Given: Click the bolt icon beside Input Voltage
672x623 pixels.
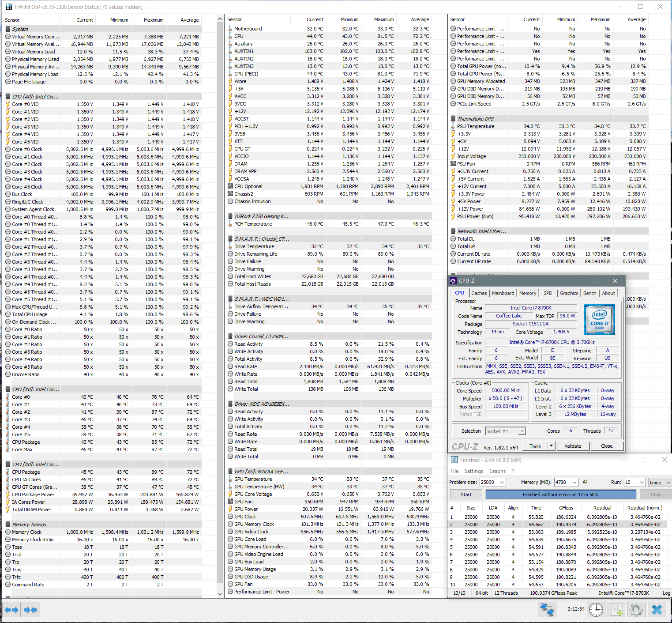Looking at the screenshot, I should tap(453, 156).
